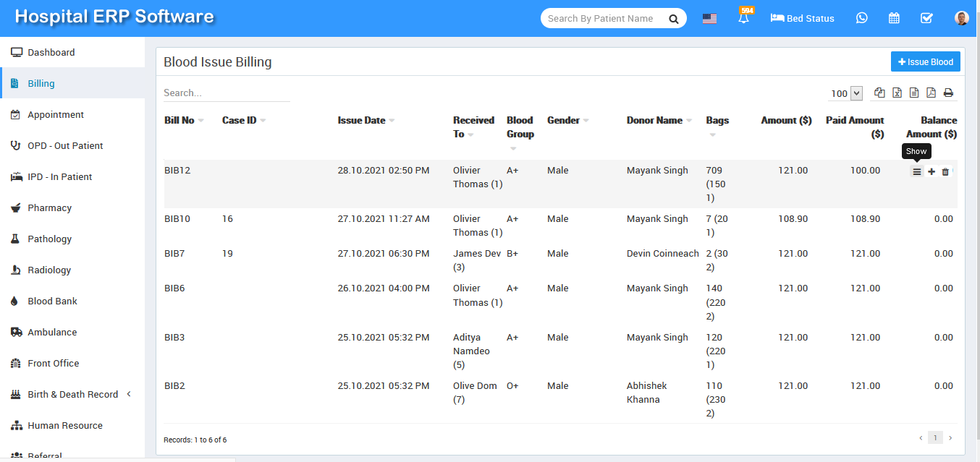Screen dimensions: 980x462
Task: Sort by Bill No column
Action: click(184, 121)
